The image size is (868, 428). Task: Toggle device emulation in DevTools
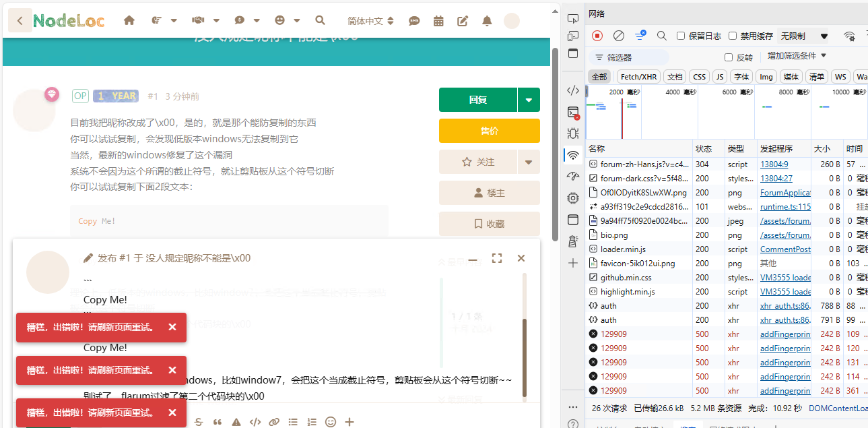pyautogui.click(x=573, y=36)
